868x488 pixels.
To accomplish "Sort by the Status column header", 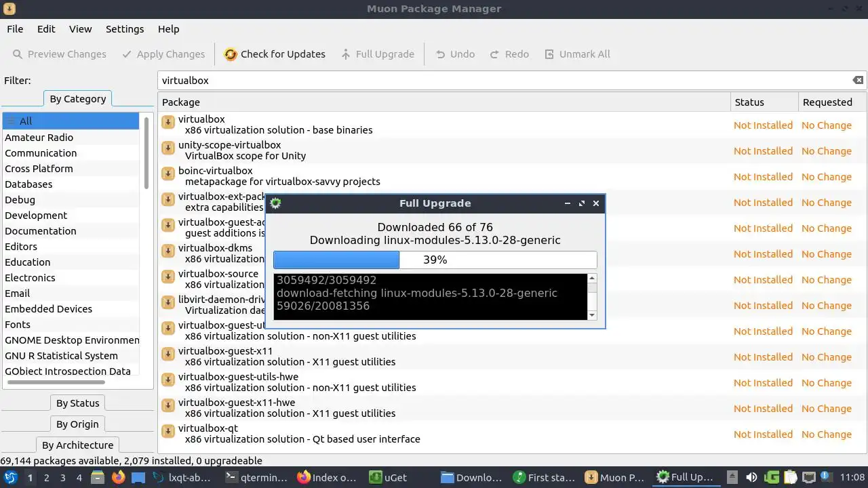I will (x=764, y=102).
